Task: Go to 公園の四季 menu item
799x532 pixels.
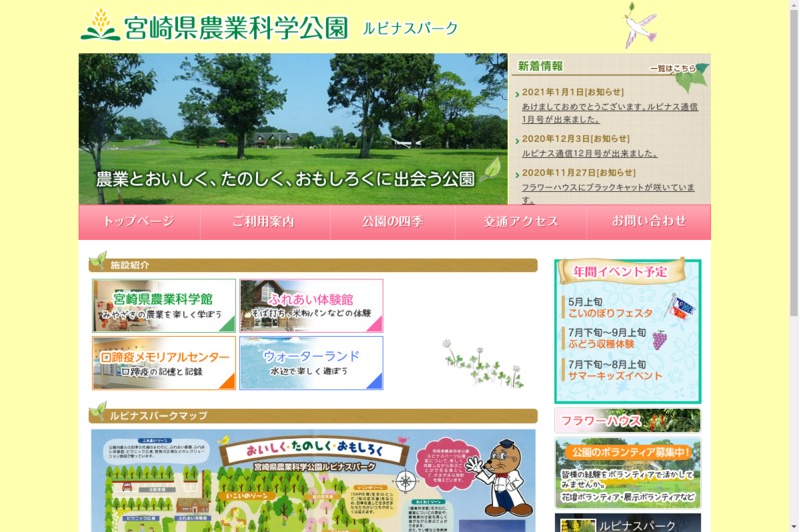Action: click(x=393, y=222)
